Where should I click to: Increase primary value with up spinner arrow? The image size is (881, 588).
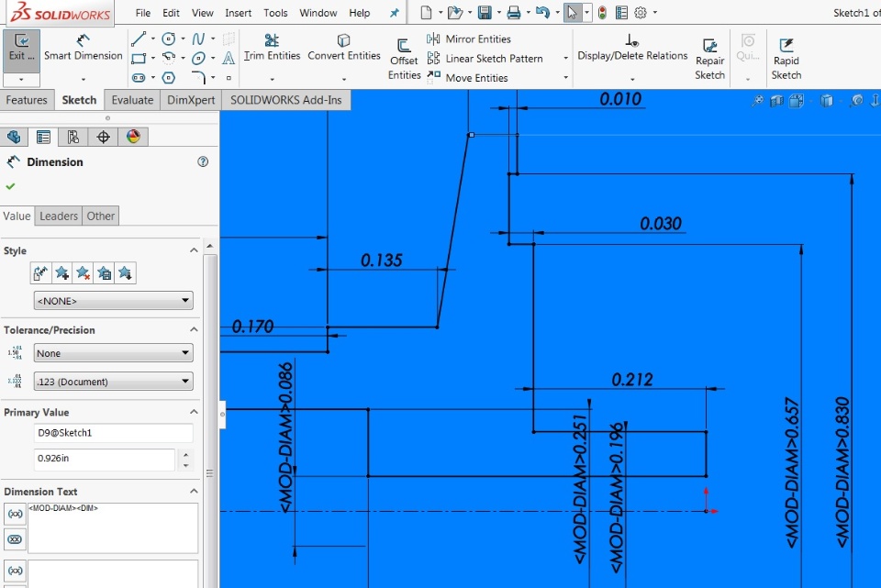pos(185,454)
